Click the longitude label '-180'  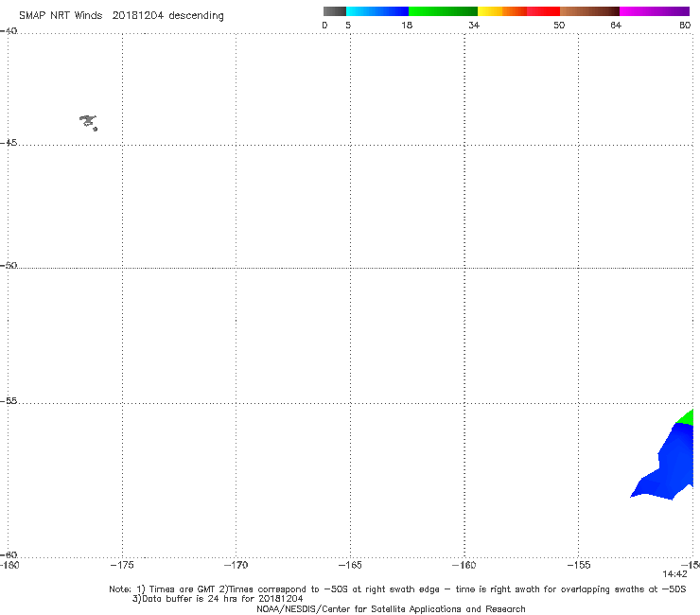9,565
